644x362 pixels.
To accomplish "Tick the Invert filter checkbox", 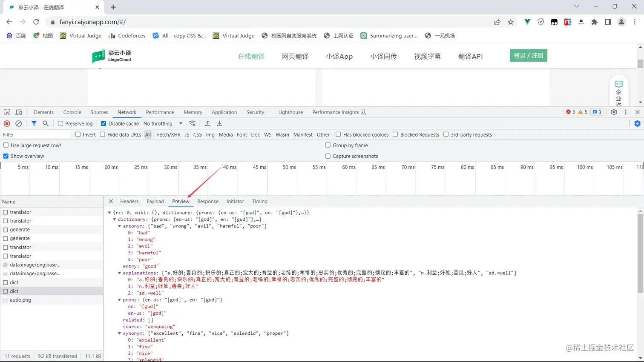I will click(78, 134).
